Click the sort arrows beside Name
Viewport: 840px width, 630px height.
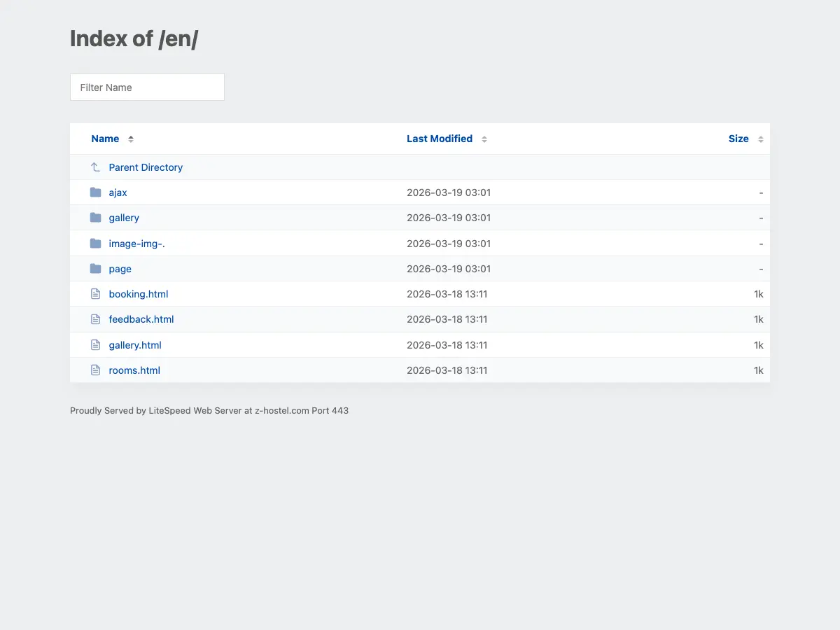(x=131, y=139)
